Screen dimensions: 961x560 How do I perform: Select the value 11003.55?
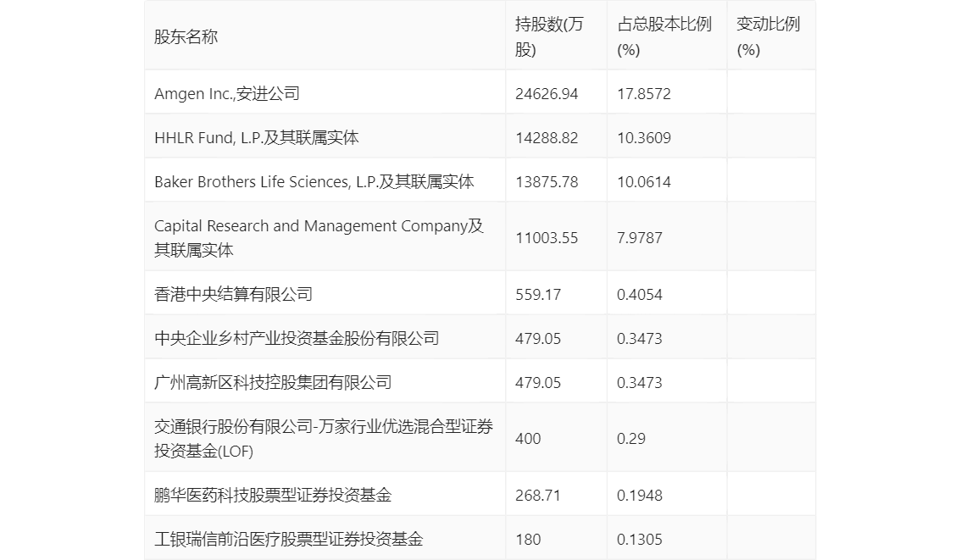tap(547, 238)
